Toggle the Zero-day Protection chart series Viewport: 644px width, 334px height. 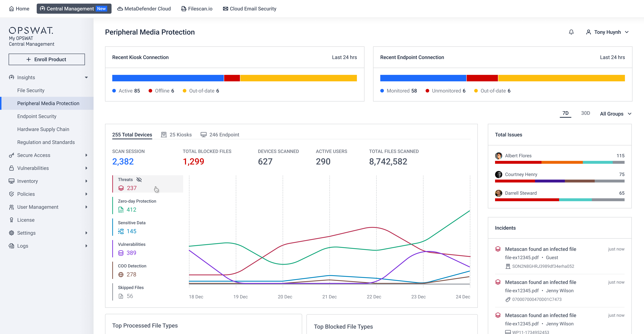(x=148, y=205)
